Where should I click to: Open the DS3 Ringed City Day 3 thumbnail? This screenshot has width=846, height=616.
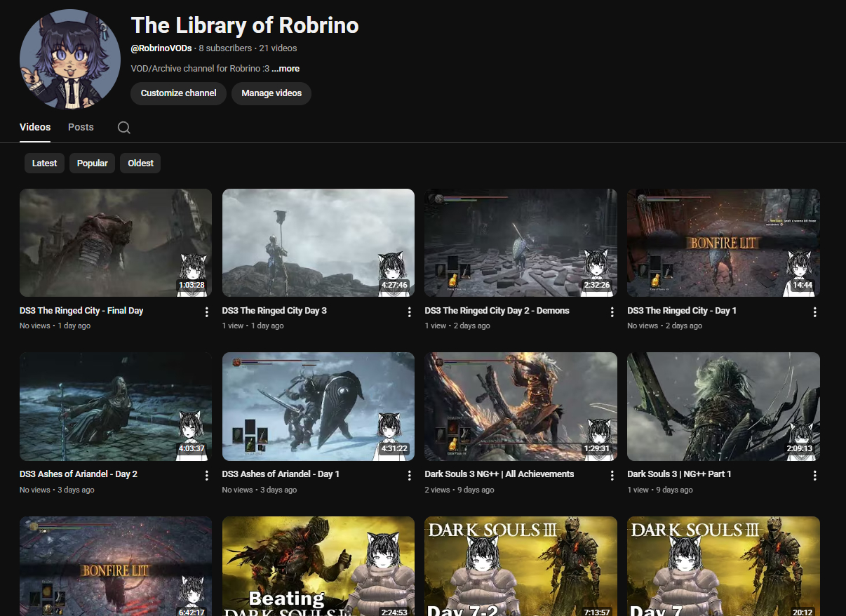point(318,243)
